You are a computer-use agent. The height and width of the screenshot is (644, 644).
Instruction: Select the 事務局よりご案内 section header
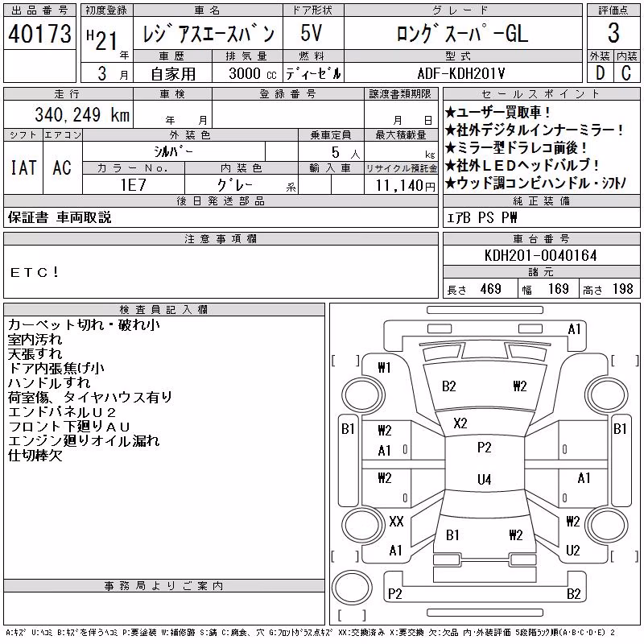(x=163, y=586)
